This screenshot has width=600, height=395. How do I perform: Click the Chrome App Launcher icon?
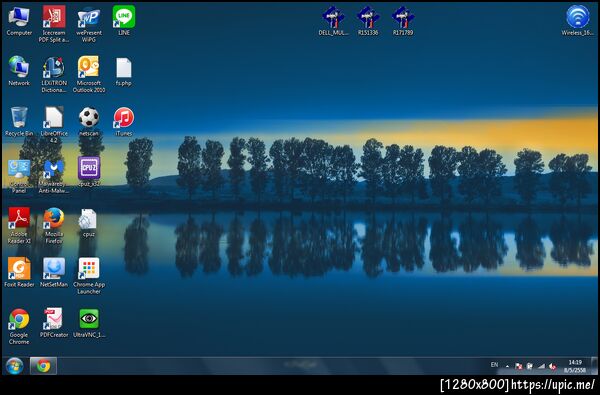pos(89,276)
